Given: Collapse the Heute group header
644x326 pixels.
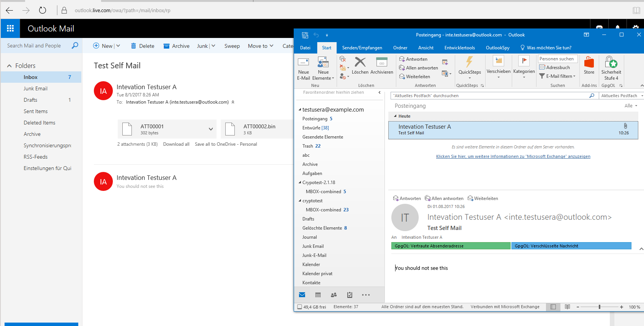Looking at the screenshot, I should [395, 116].
